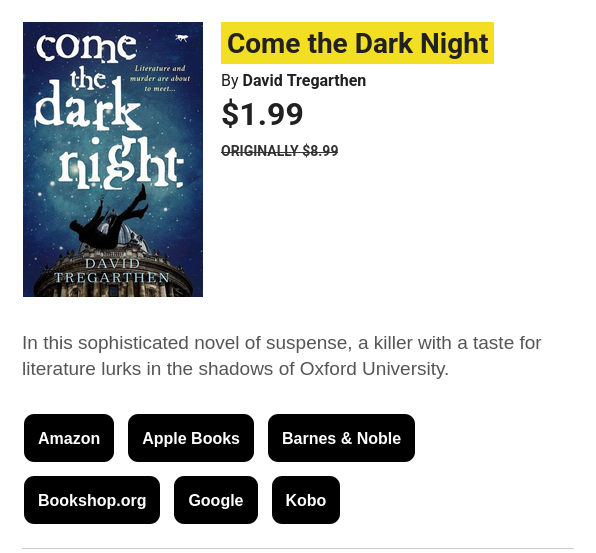Click the book description paragraph

(x=281, y=356)
